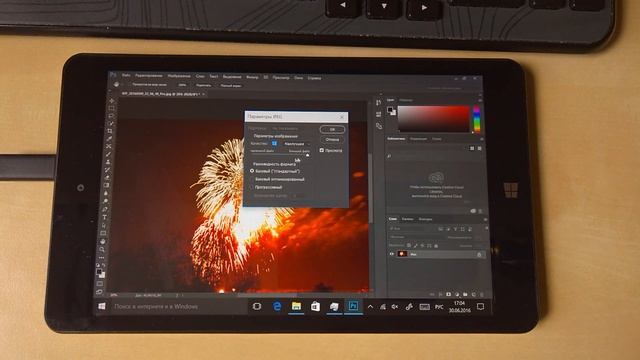Click the delete layer trash icon
The width and height of the screenshot is (640, 360).
click(x=482, y=294)
